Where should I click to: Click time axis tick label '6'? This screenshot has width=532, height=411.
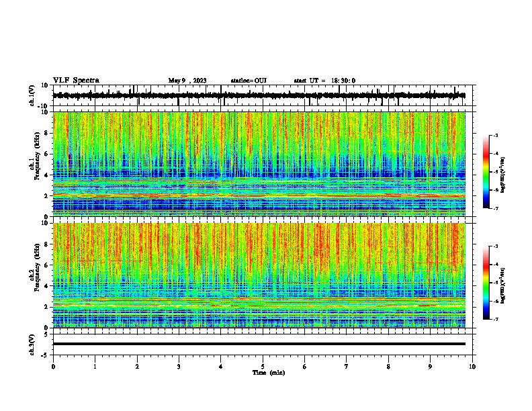(x=305, y=367)
